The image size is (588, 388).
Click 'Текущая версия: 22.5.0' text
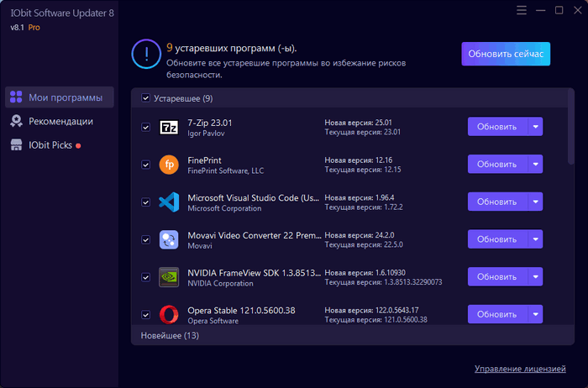coord(364,244)
